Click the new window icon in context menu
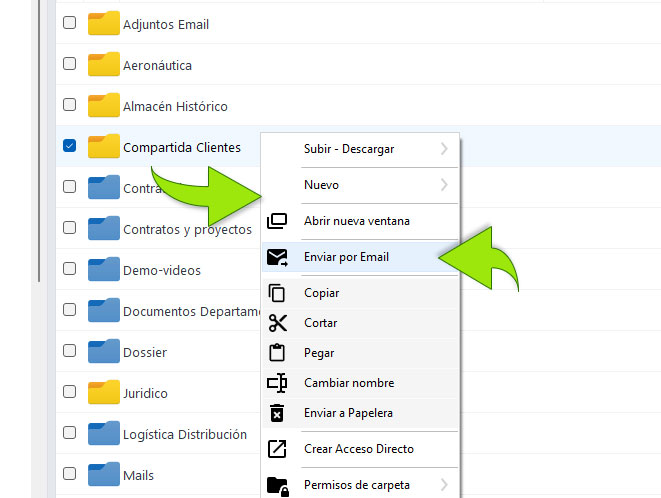 pyautogui.click(x=277, y=221)
